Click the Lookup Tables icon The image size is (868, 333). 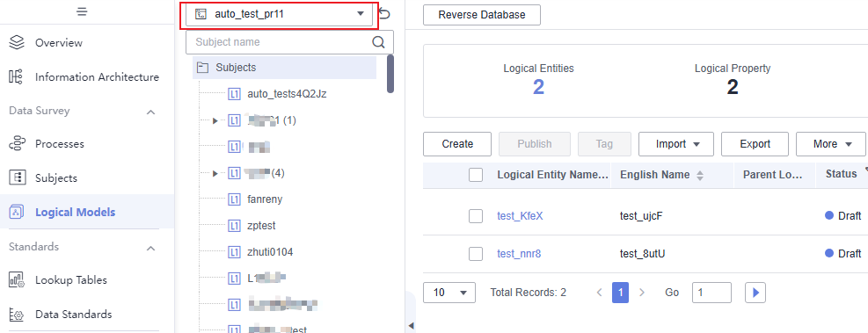[x=18, y=280]
